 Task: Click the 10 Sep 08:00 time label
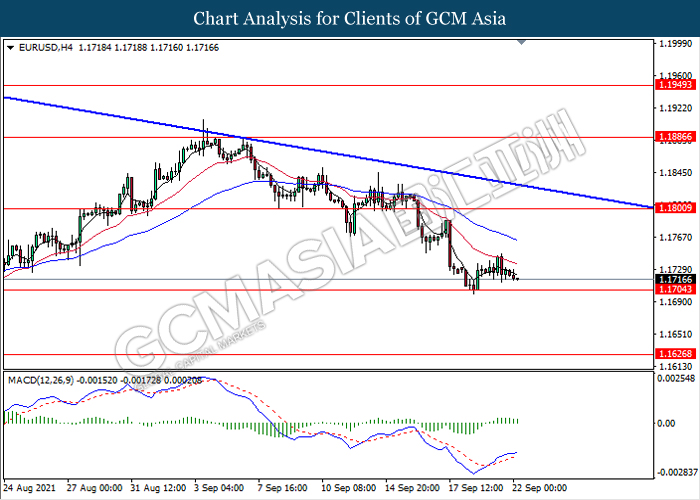[x=349, y=488]
